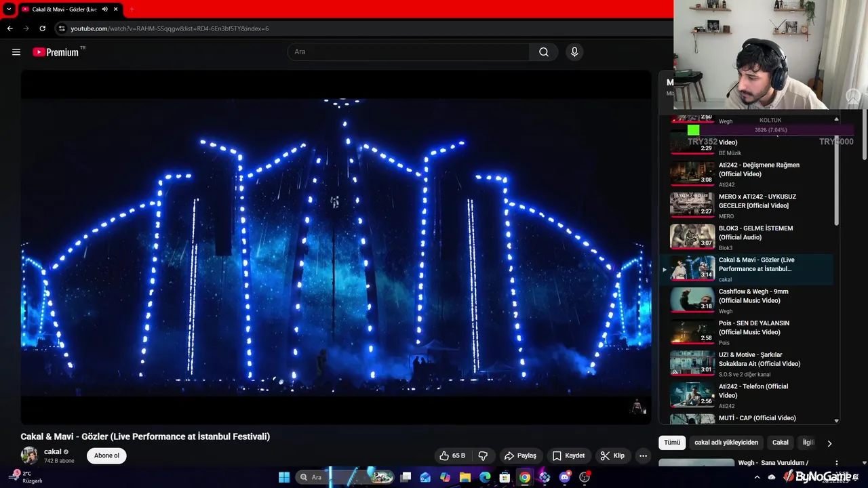This screenshot has width=868, height=488.
Task: Open the more actions three-dot menu
Action: 644,455
